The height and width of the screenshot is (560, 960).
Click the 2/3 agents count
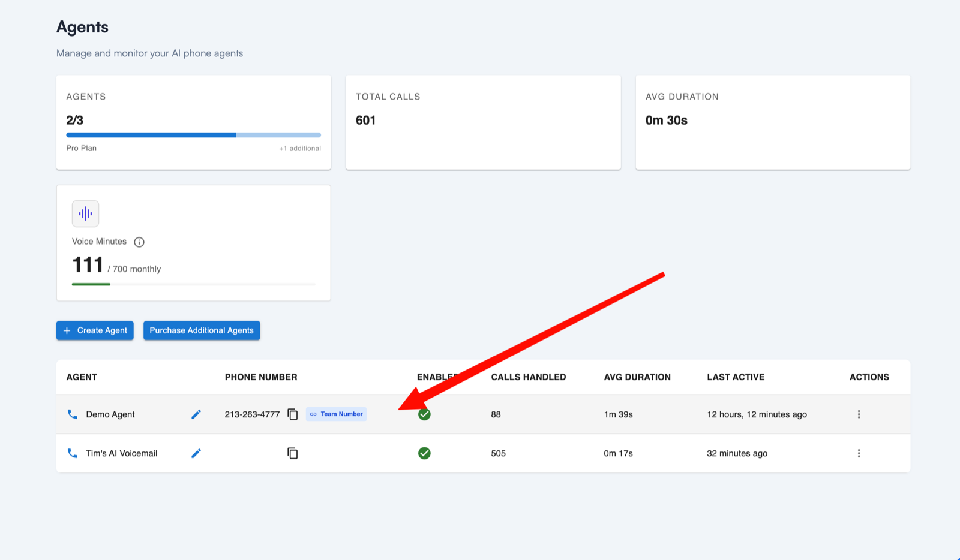(74, 120)
